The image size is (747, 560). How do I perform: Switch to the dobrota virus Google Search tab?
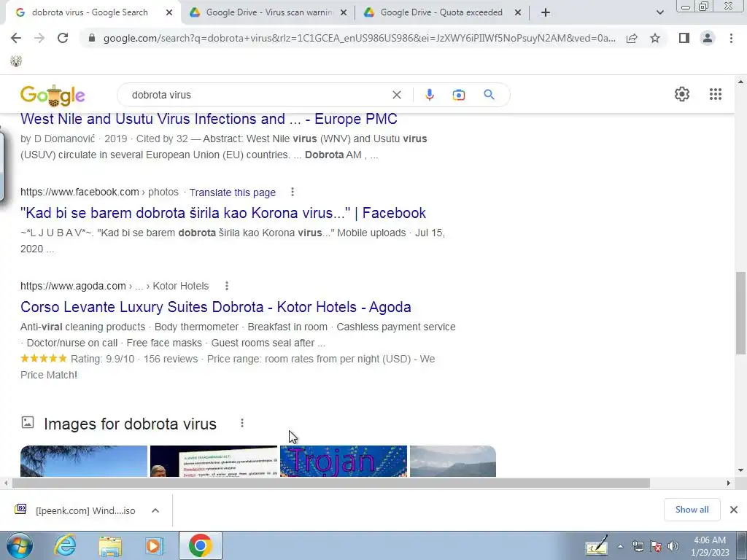pyautogui.click(x=90, y=12)
